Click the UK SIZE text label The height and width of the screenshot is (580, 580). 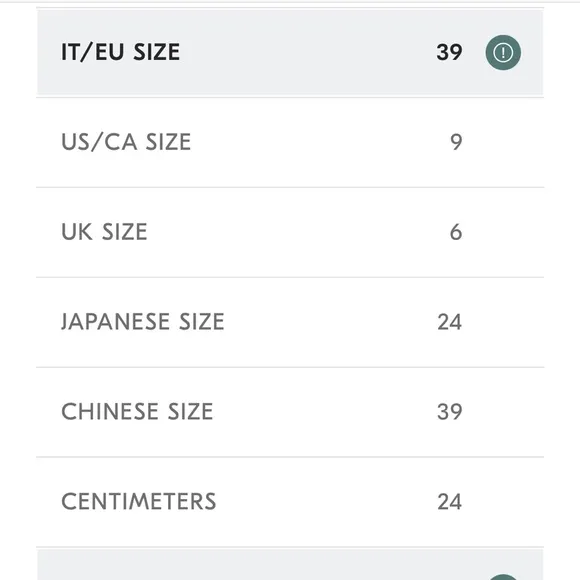coord(104,232)
